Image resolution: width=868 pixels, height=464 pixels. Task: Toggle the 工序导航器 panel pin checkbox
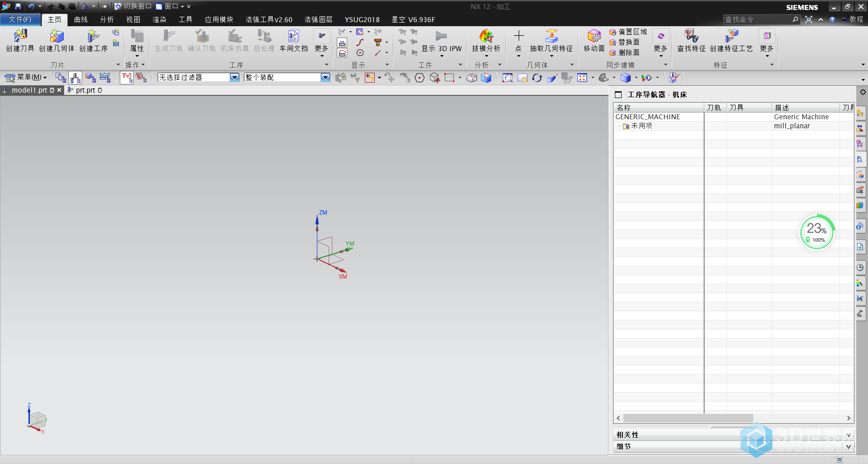point(618,94)
